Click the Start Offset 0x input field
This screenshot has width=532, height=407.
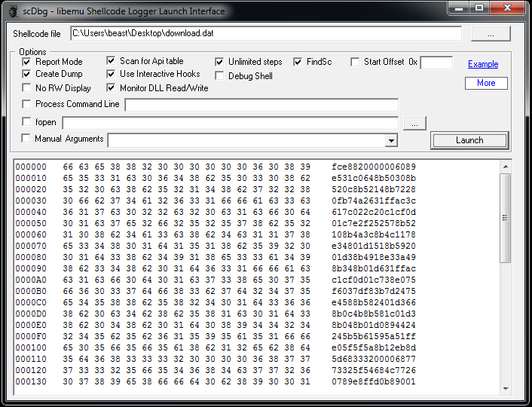click(436, 63)
